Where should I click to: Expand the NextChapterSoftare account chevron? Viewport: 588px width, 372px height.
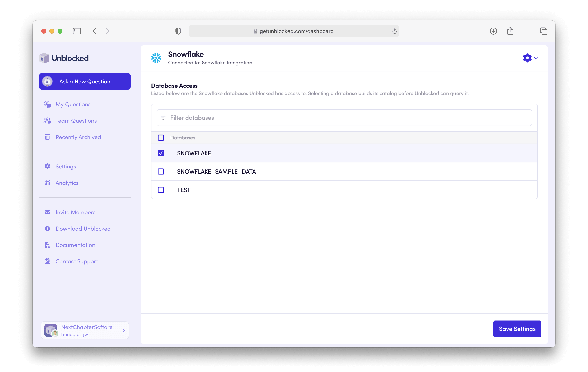pos(124,331)
